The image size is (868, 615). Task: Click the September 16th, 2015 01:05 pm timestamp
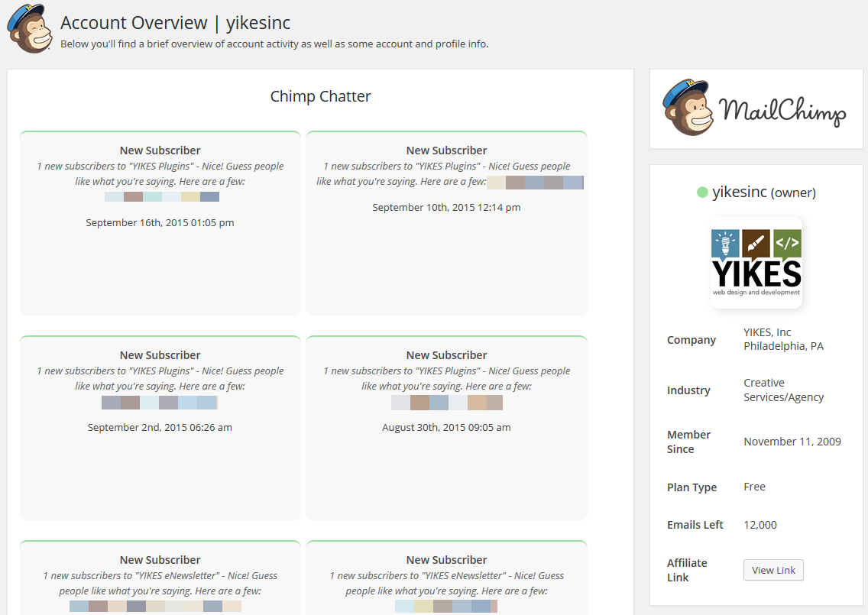click(160, 222)
